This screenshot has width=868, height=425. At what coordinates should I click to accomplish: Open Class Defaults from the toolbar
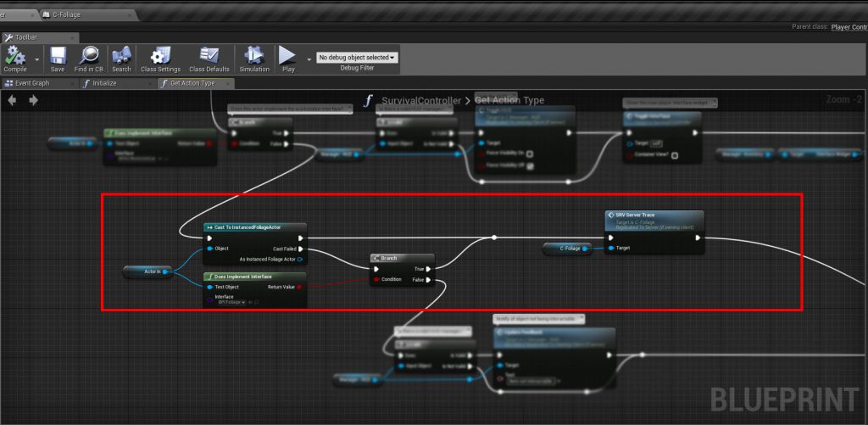[x=209, y=56]
